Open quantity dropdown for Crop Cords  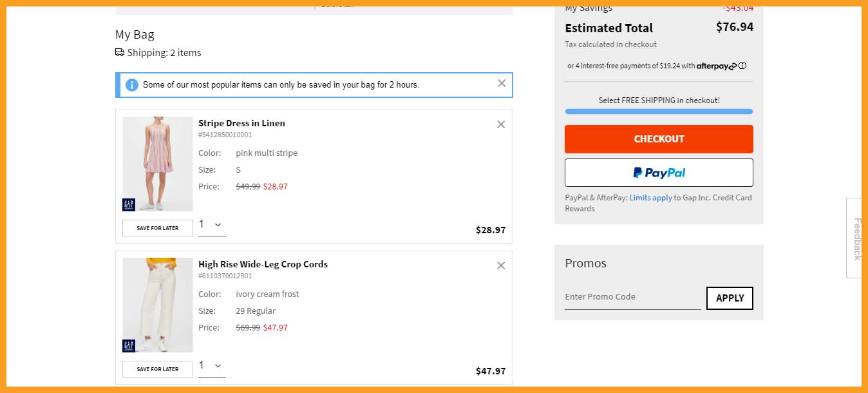212,366
